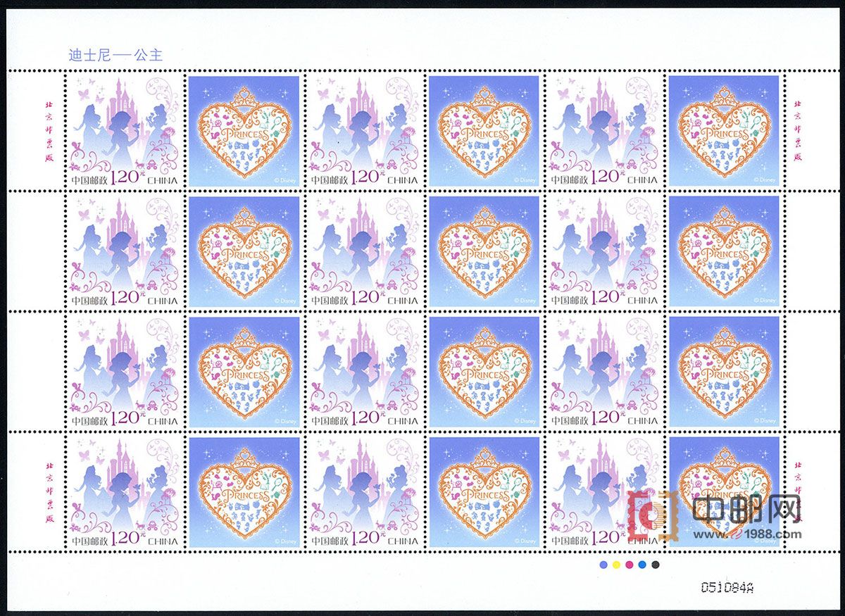Select the middle heart label in the bottom row

click(x=484, y=492)
